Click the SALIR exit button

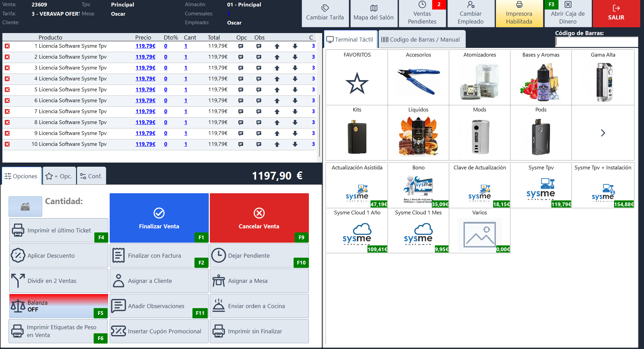click(x=616, y=13)
